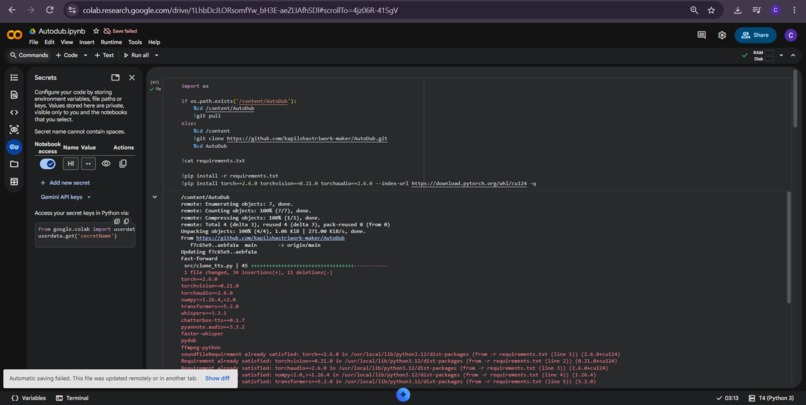
Task: Open the comments icon
Action: coord(702,35)
